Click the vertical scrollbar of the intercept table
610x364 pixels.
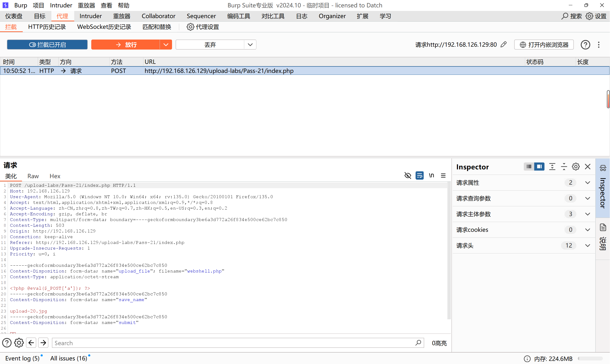608,99
